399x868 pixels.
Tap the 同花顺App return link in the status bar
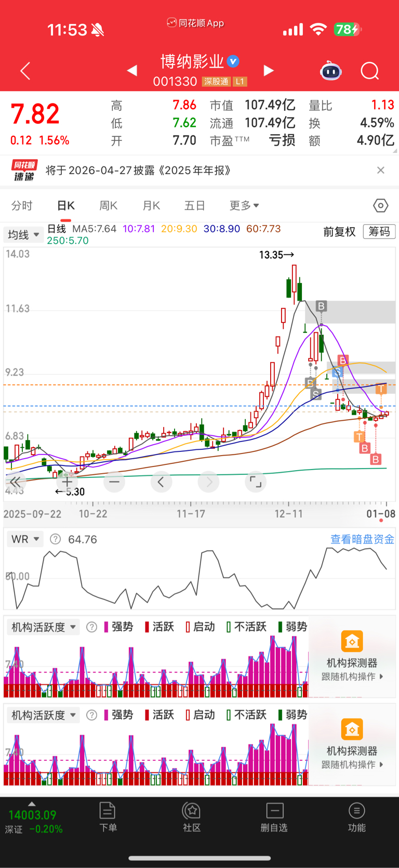(195, 23)
